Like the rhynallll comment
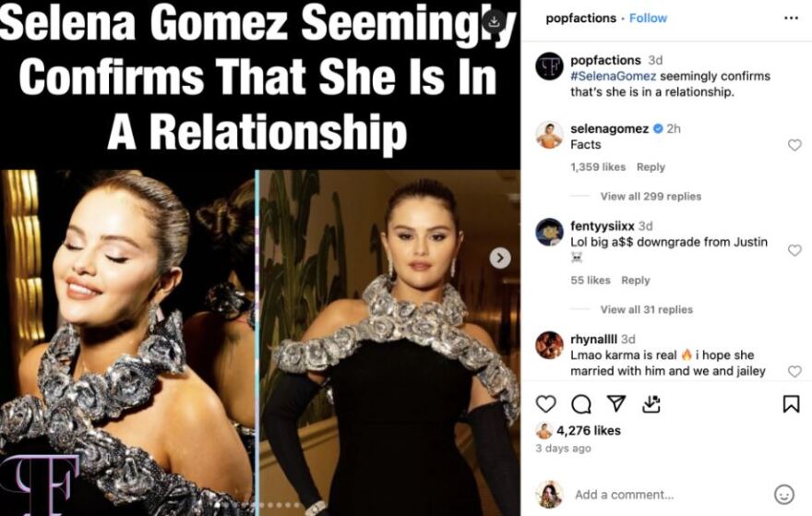Image resolution: width=812 pixels, height=516 pixels. pyautogui.click(x=794, y=371)
